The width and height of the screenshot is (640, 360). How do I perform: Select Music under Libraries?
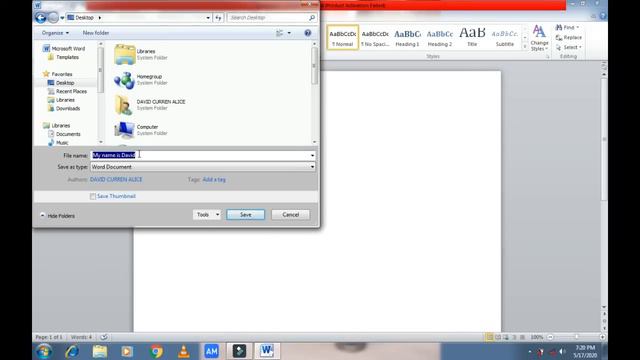click(x=62, y=143)
